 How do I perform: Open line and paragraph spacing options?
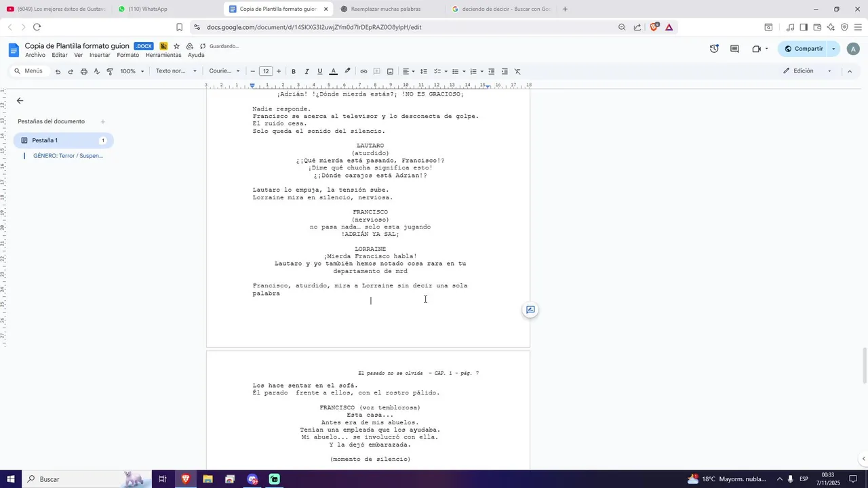pyautogui.click(x=424, y=71)
